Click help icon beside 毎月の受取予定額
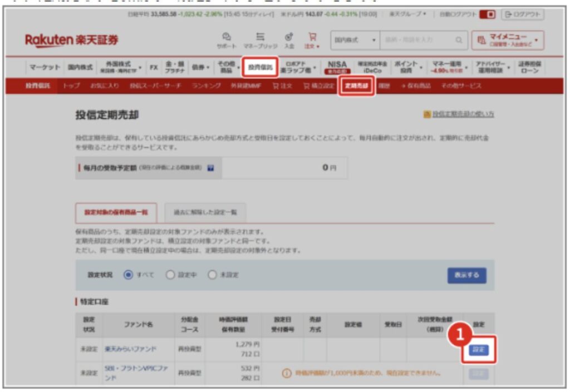The height and width of the screenshot is (392, 570). [x=210, y=167]
